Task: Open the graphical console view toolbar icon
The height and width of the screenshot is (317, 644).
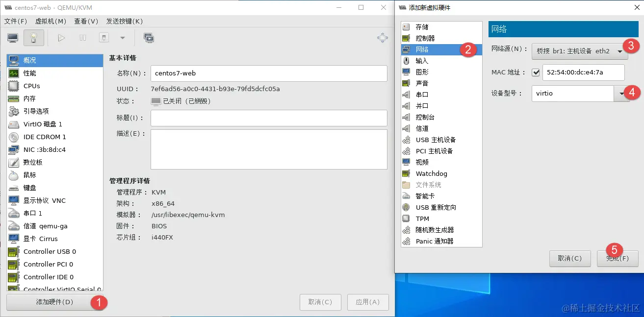Action: point(13,38)
